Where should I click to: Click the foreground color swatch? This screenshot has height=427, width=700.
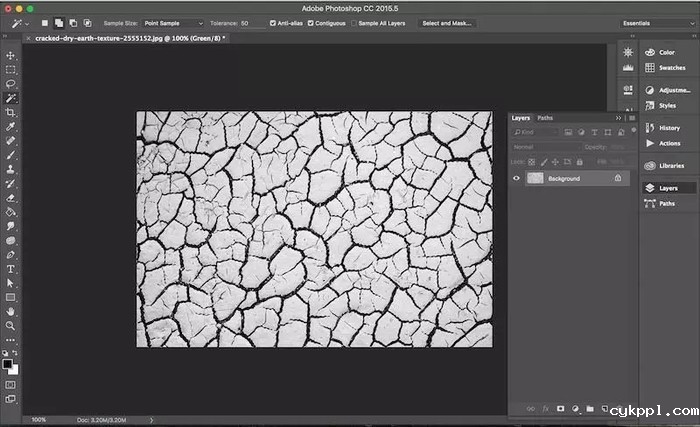click(8, 364)
